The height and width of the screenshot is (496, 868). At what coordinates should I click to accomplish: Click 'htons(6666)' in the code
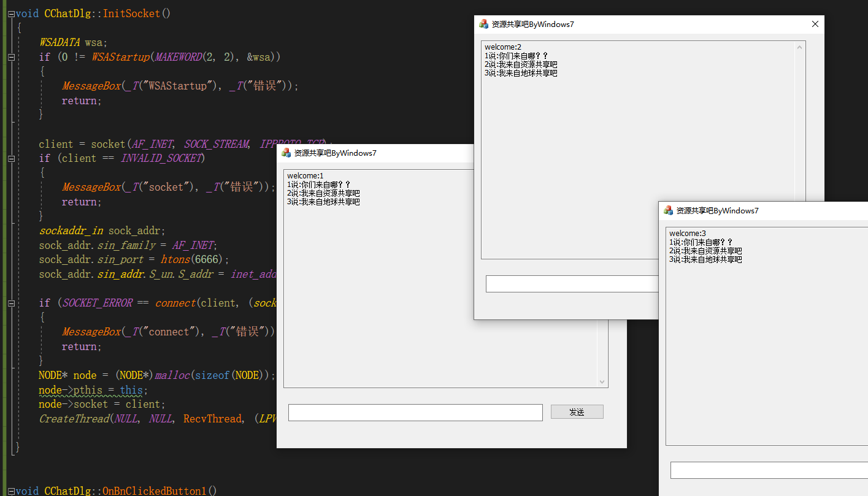pyautogui.click(x=195, y=259)
